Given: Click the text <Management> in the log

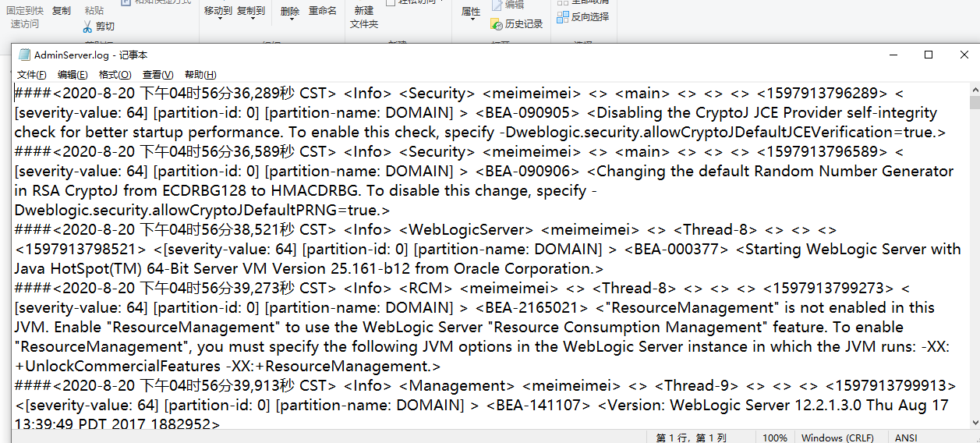Looking at the screenshot, I should (457, 385).
